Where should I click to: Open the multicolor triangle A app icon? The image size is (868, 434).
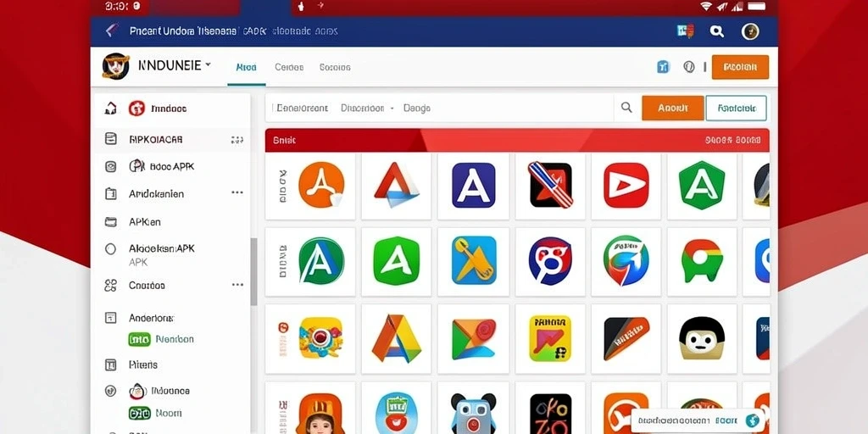pyautogui.click(x=397, y=338)
